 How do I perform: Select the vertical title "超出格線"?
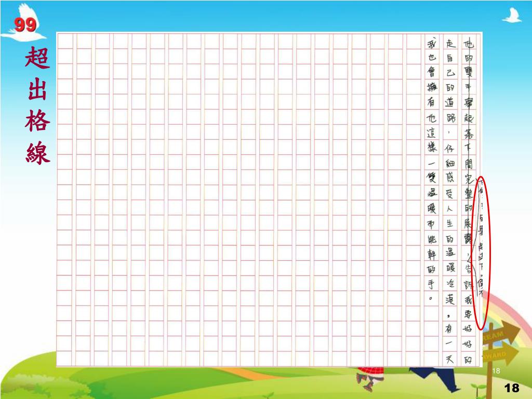[37, 105]
